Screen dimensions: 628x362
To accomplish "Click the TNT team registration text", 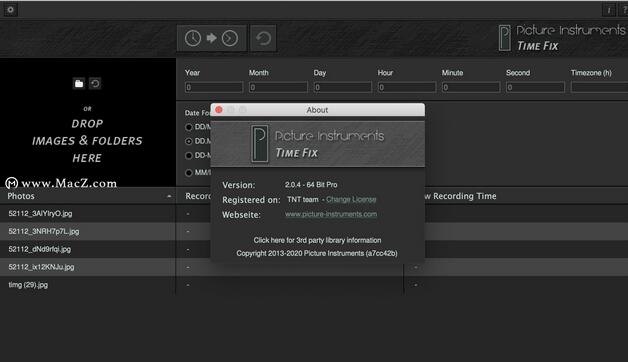I will (x=303, y=199).
